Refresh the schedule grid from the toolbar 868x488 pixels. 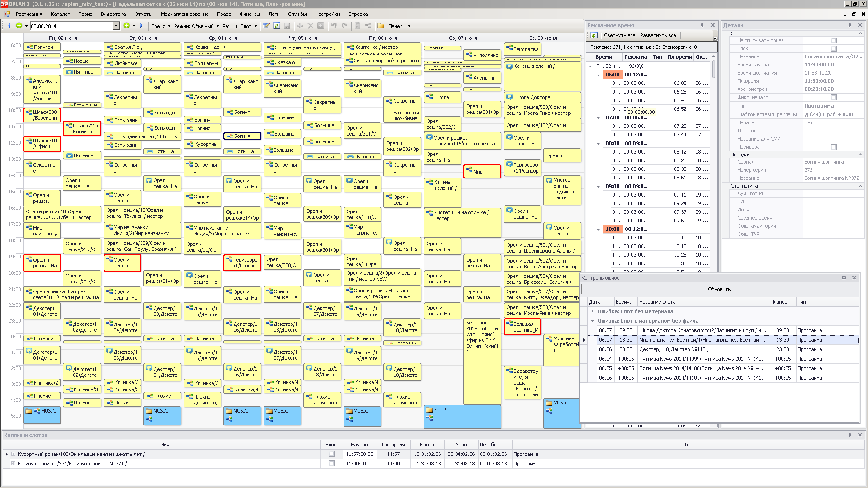tap(277, 26)
